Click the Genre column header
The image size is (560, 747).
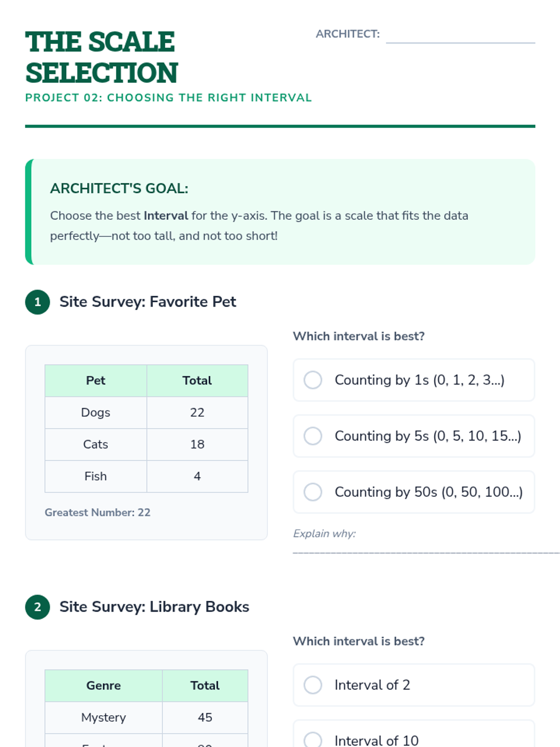point(104,685)
